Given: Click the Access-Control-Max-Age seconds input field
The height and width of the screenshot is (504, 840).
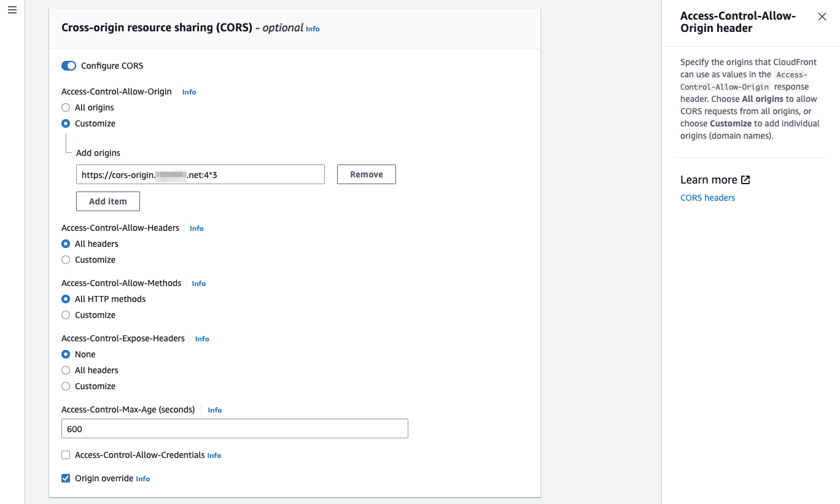Looking at the screenshot, I should pyautogui.click(x=235, y=428).
